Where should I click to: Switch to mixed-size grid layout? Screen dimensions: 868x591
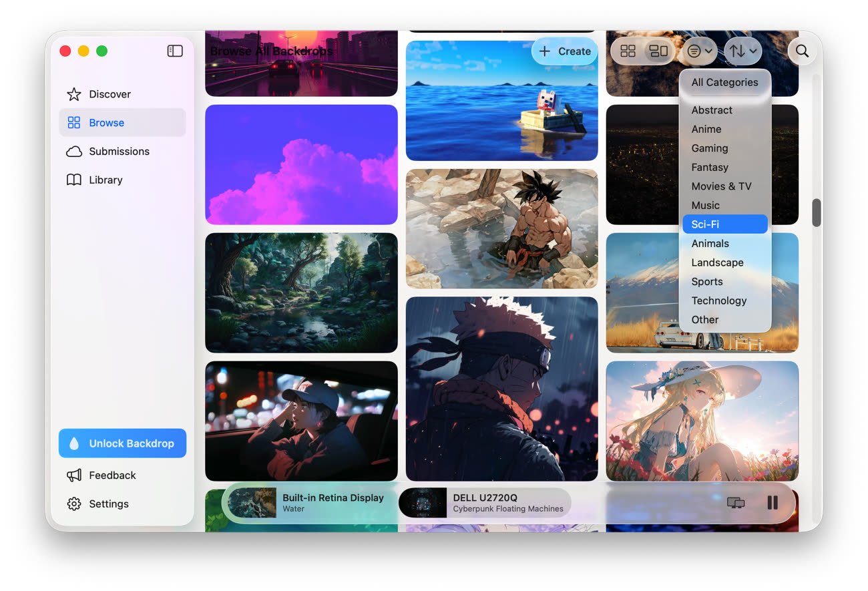click(x=659, y=51)
